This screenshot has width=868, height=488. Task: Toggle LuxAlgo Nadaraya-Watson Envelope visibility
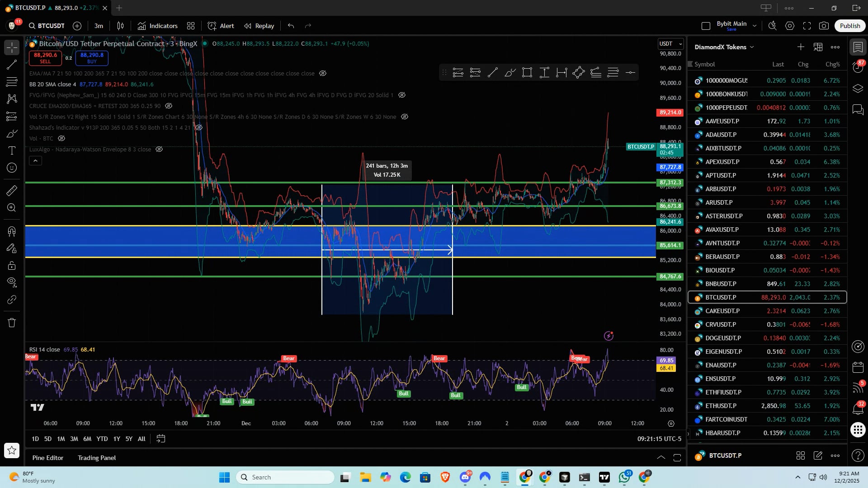159,149
